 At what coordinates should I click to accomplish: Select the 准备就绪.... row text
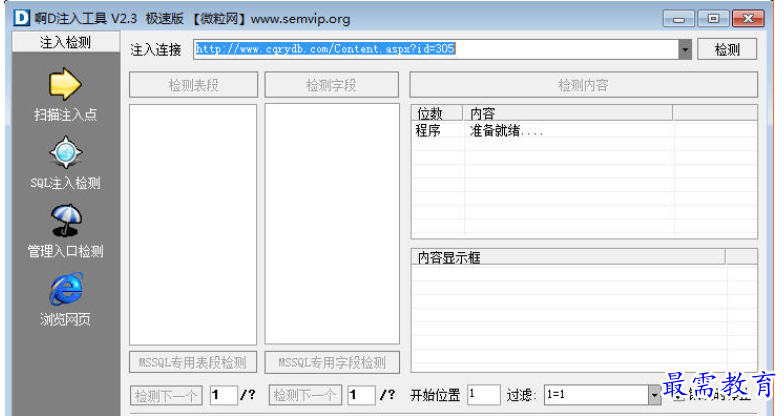click(506, 131)
